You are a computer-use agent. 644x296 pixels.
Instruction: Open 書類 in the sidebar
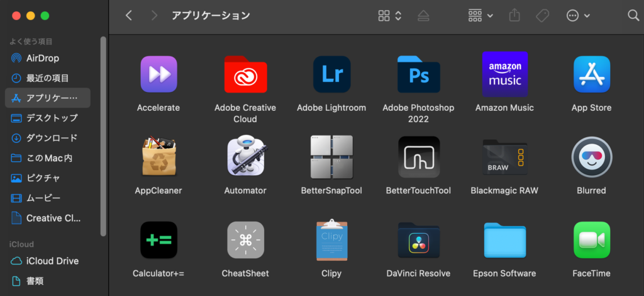click(48, 281)
